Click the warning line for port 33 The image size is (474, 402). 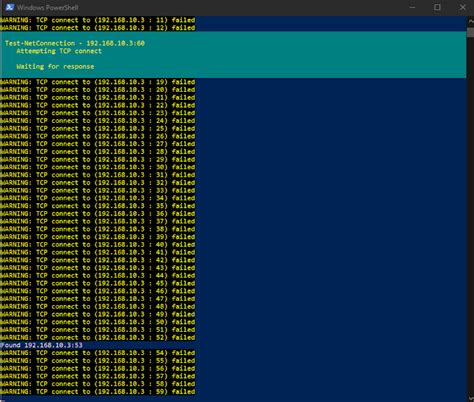coord(98,190)
